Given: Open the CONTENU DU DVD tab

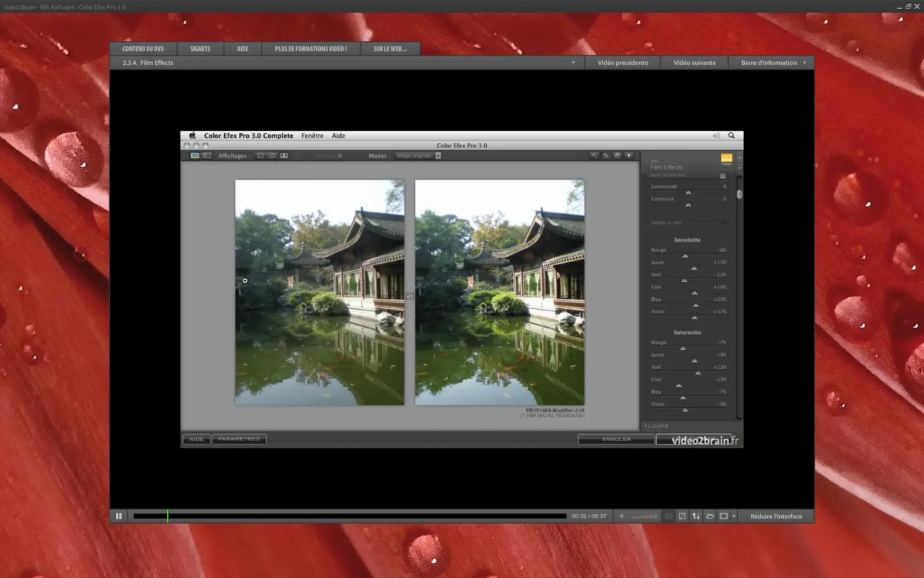Looking at the screenshot, I should pyautogui.click(x=143, y=49).
